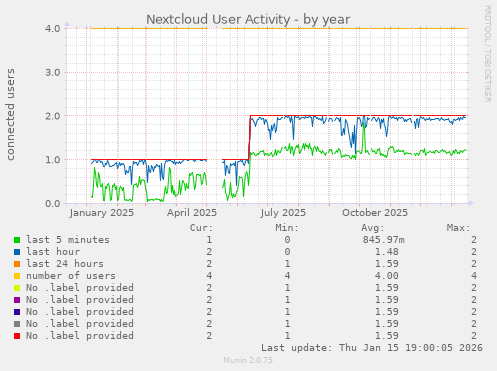The width and height of the screenshot is (497, 371).
Task: Click the 'connected users' y-axis title
Action: pyautogui.click(x=10, y=114)
